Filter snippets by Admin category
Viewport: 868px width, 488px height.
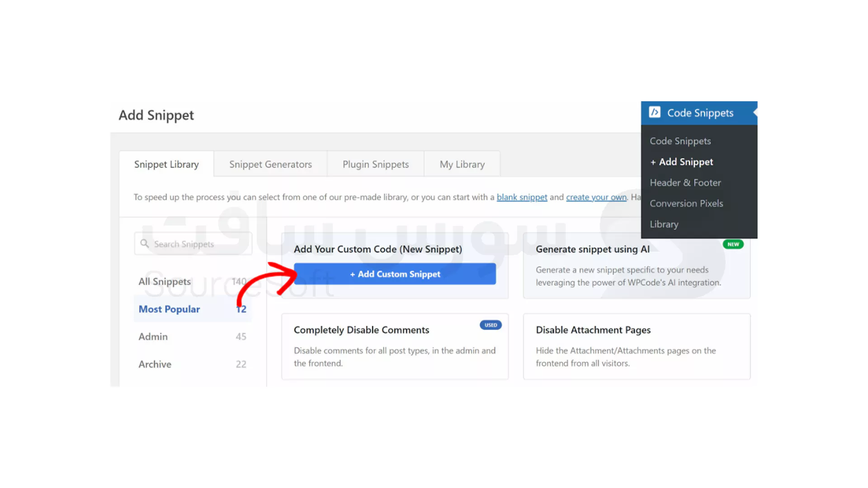coord(153,337)
